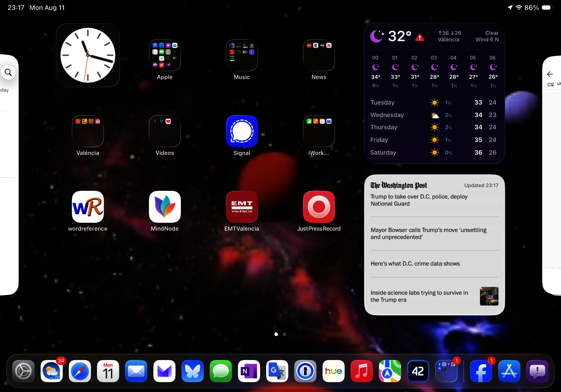
Task: Open Facebook app with notification badge
Action: (x=481, y=371)
